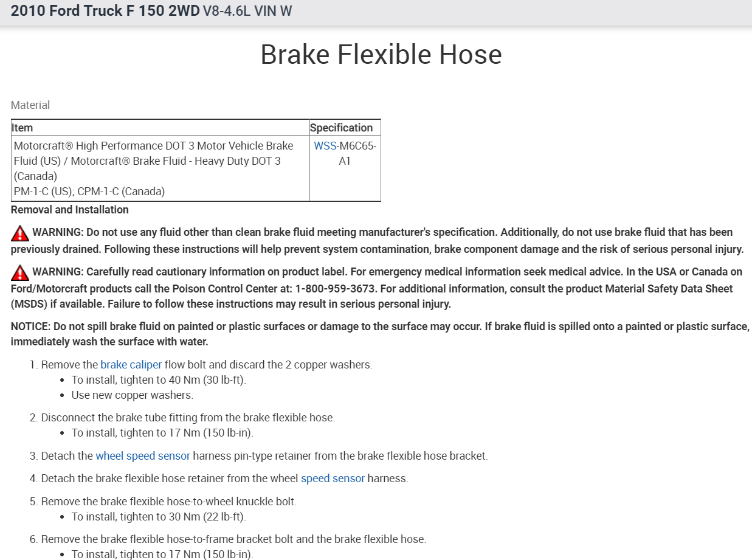Click the Removal and Installation heading

click(x=70, y=210)
